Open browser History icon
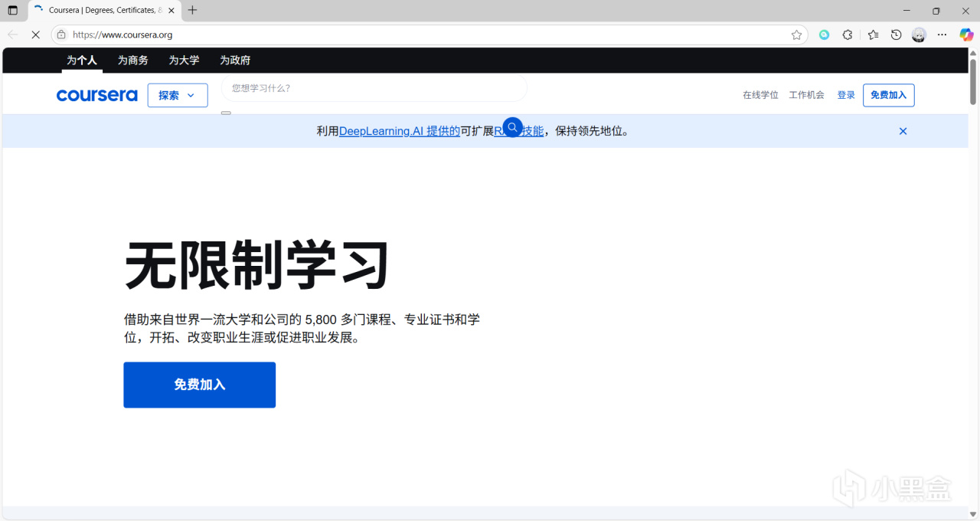The width and height of the screenshot is (980, 521). click(896, 34)
